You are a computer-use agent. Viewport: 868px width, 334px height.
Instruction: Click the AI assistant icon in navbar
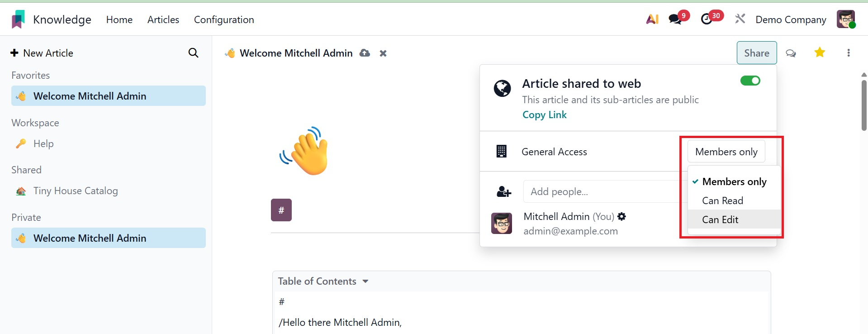click(652, 19)
